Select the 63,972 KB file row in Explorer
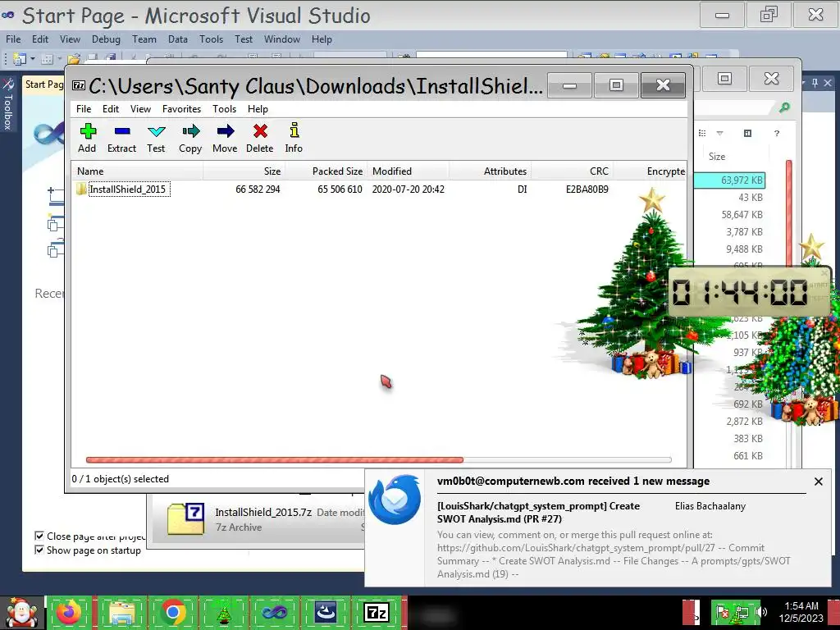This screenshot has height=630, width=840. (730, 180)
